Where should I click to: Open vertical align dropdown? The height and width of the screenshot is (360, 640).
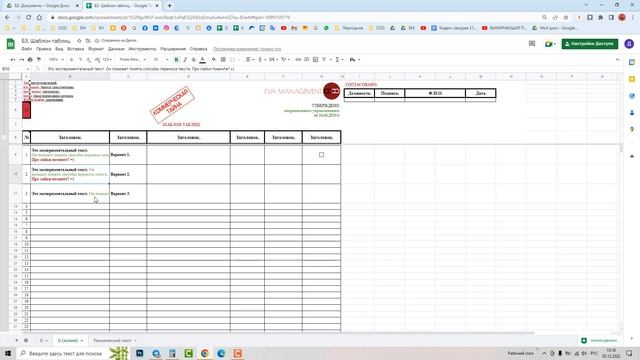(x=262, y=60)
